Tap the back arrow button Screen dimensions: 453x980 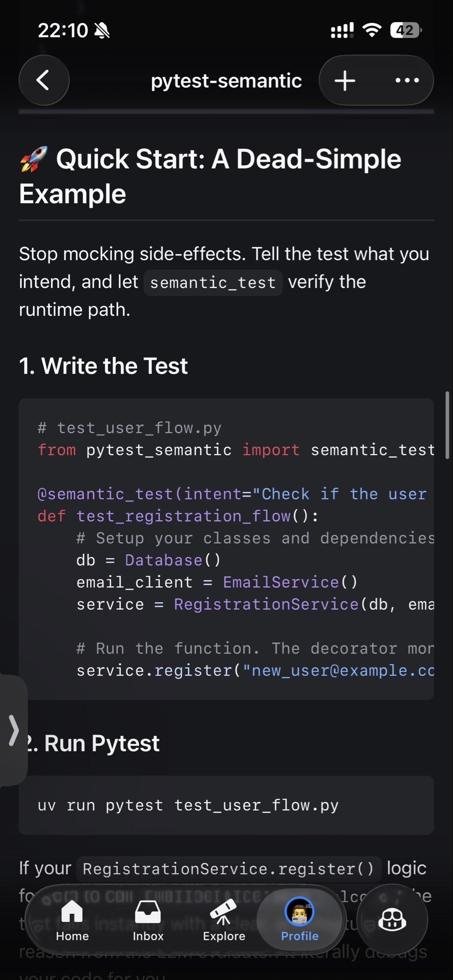[x=44, y=80]
